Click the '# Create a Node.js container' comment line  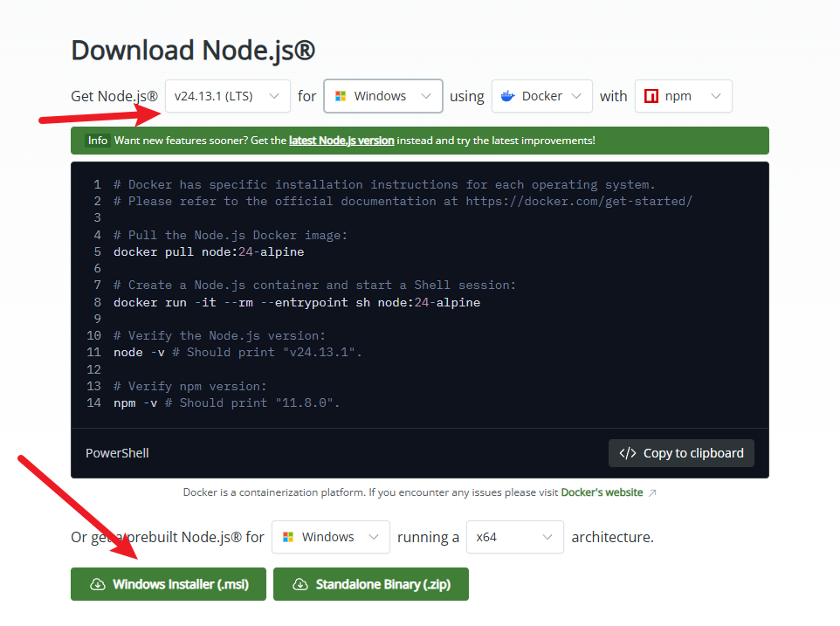coord(314,285)
